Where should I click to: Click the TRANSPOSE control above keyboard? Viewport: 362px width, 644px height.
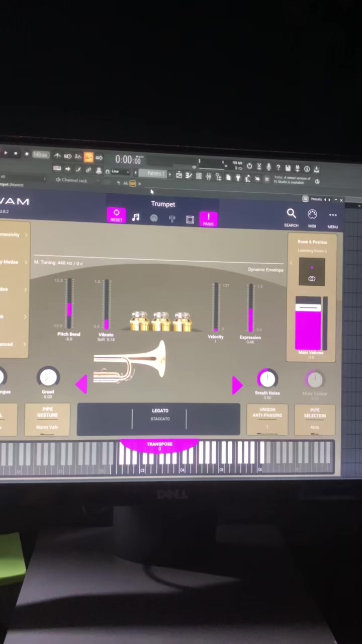[x=159, y=446]
